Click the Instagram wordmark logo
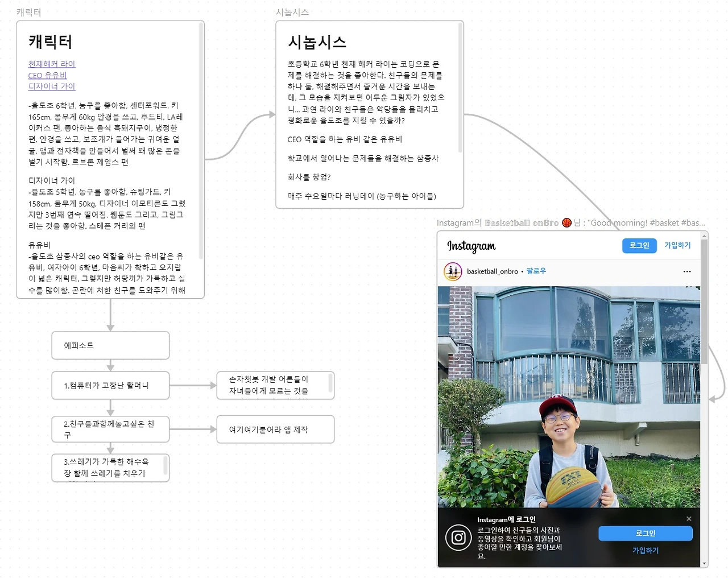This screenshot has height=578, width=728. tap(471, 246)
